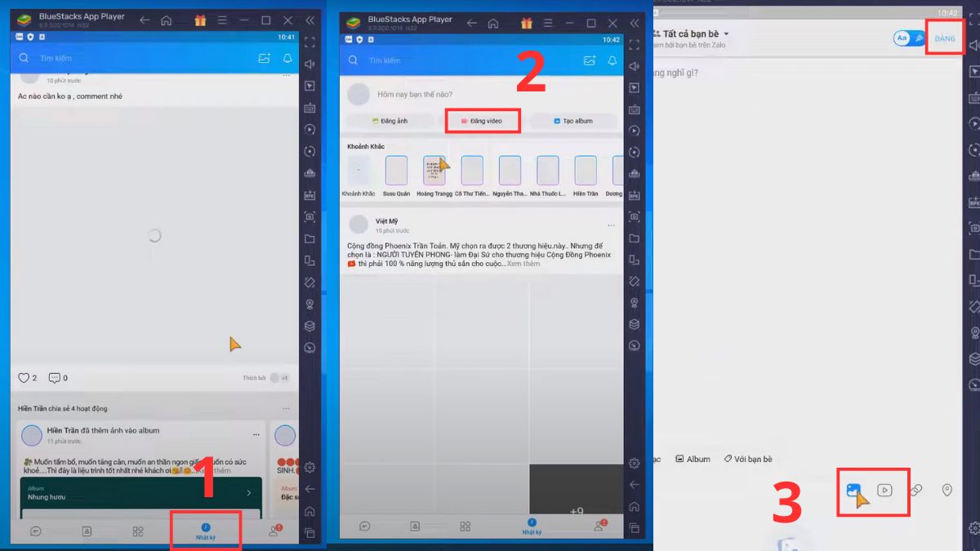Click Đăng ảnh button

[390, 121]
